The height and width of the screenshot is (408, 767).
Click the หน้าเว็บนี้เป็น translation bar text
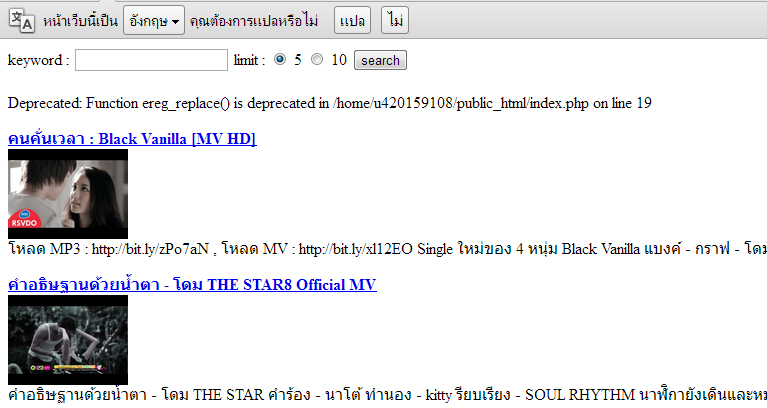pyautogui.click(x=80, y=21)
